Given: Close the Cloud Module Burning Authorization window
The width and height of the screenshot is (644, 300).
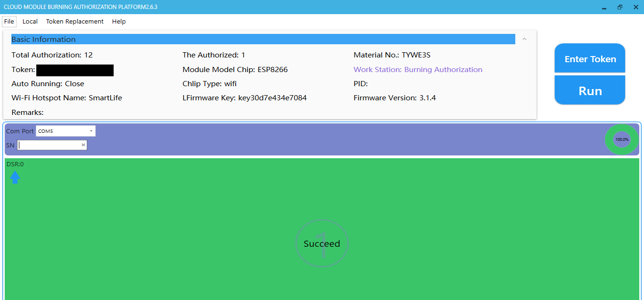Looking at the screenshot, I should (x=636, y=7).
